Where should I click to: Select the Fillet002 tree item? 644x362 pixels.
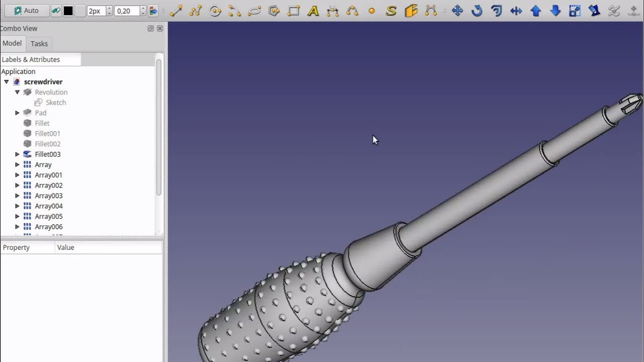tap(48, 144)
